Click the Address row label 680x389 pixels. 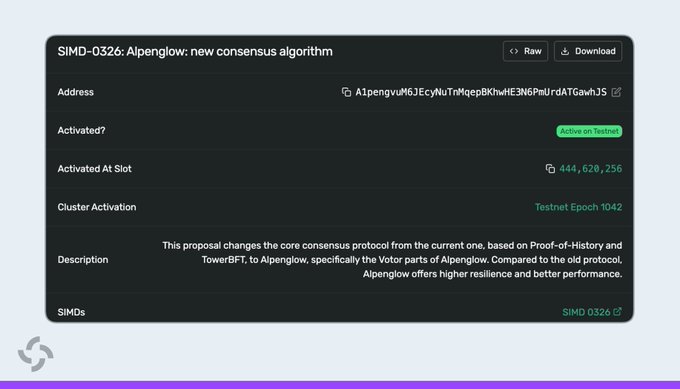point(75,92)
